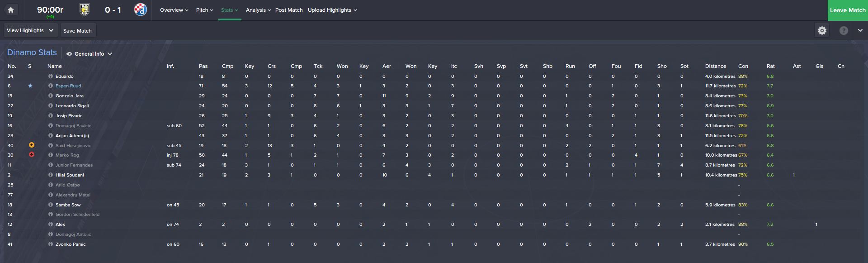This screenshot has height=263, width=868.
Task: Click the info icon beside Eduardo
Action: (51, 76)
